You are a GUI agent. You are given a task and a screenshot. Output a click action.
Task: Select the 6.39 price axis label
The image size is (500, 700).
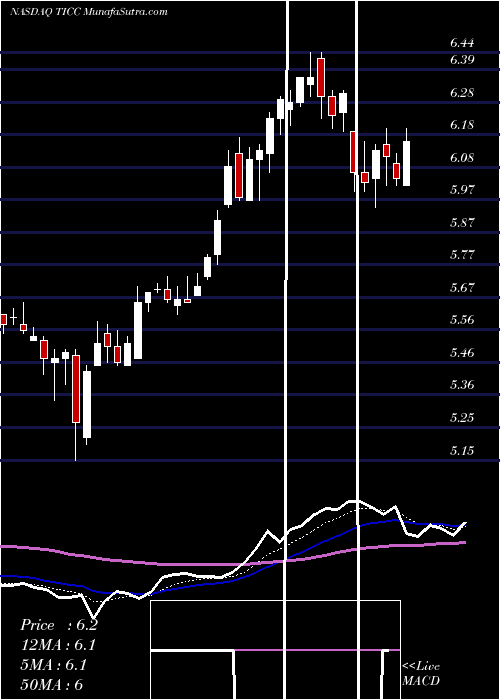coord(462,60)
